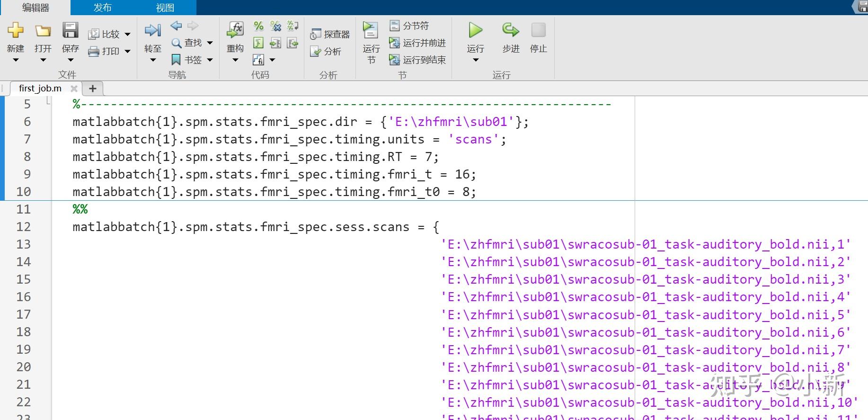
Task: Click the file path ending in bold.nii,4
Action: (x=646, y=297)
